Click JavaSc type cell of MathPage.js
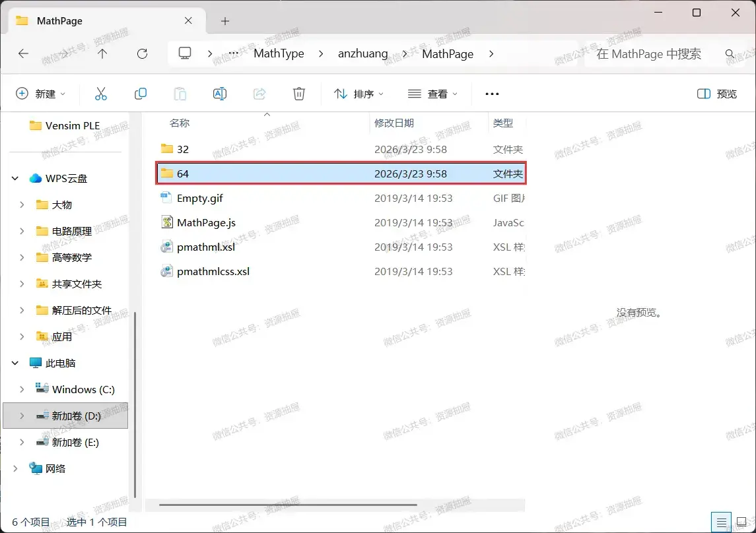 [x=508, y=222]
